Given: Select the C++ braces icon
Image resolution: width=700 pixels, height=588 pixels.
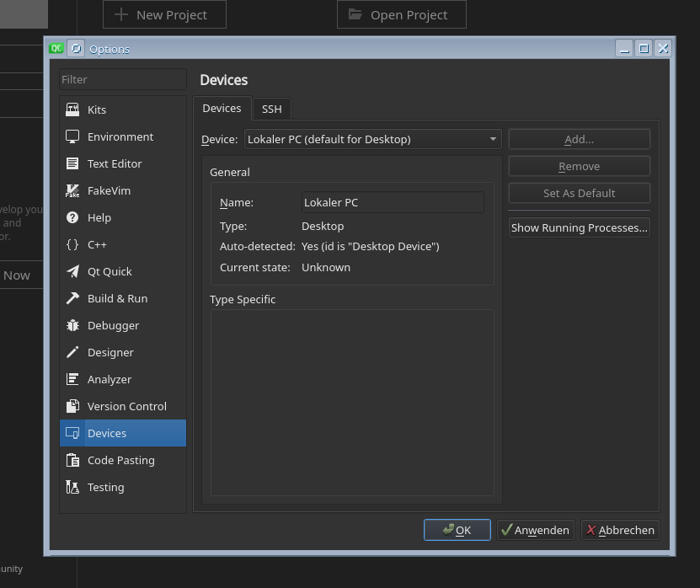Looking at the screenshot, I should pos(72,244).
